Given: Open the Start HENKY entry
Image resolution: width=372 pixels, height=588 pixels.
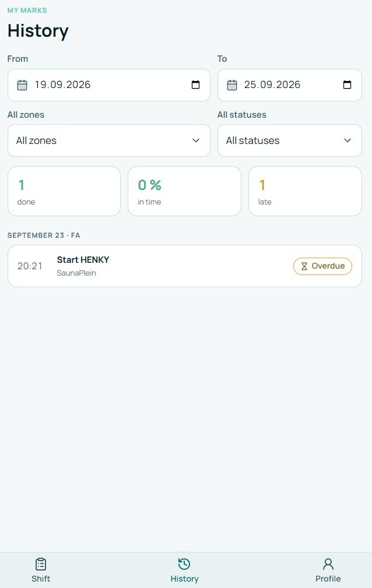Looking at the screenshot, I should [x=185, y=266].
